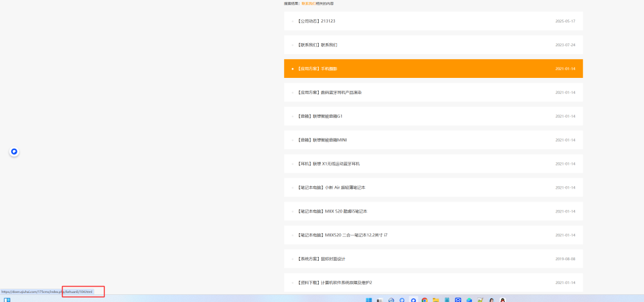Viewport: 644px width, 302px height.
Task: Open the QQ penguin icon in taskbar
Action: [502, 300]
